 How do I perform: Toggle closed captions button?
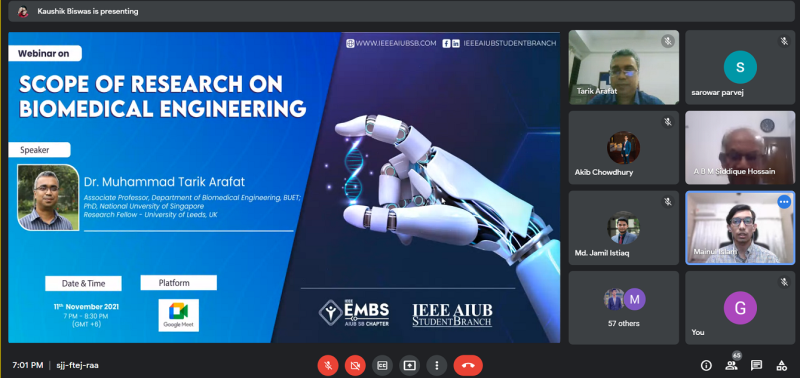click(x=382, y=365)
